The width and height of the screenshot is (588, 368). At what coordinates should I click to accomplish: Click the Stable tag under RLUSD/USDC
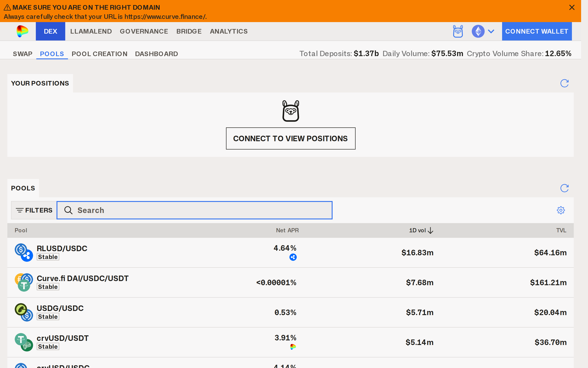pyautogui.click(x=48, y=257)
